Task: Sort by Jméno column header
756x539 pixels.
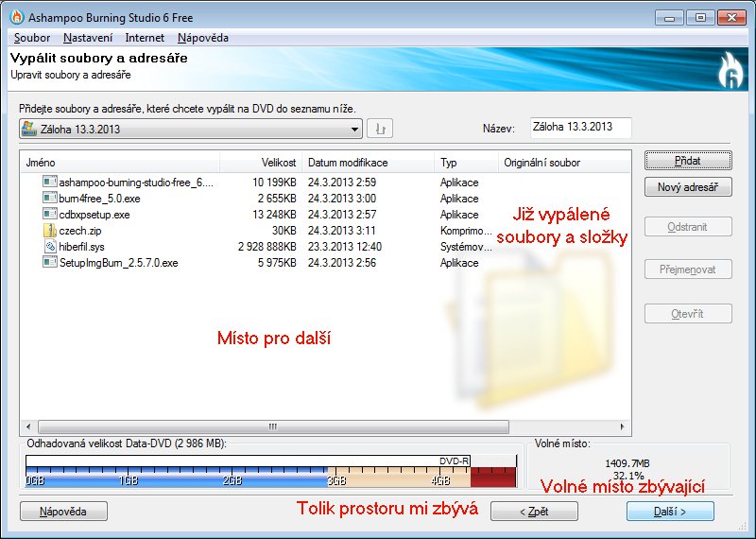Action: pos(121,163)
